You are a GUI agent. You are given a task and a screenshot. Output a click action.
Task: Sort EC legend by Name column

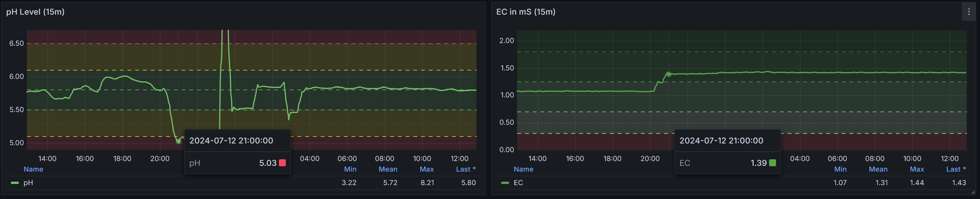[x=523, y=169]
